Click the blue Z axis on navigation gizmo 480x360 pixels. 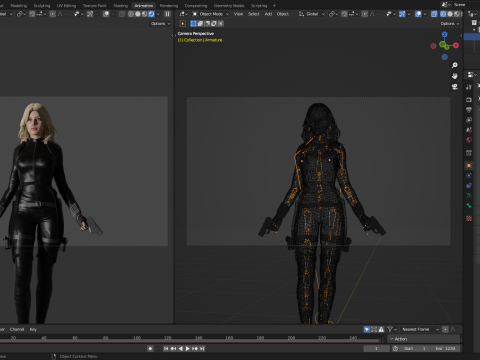(x=444, y=34)
